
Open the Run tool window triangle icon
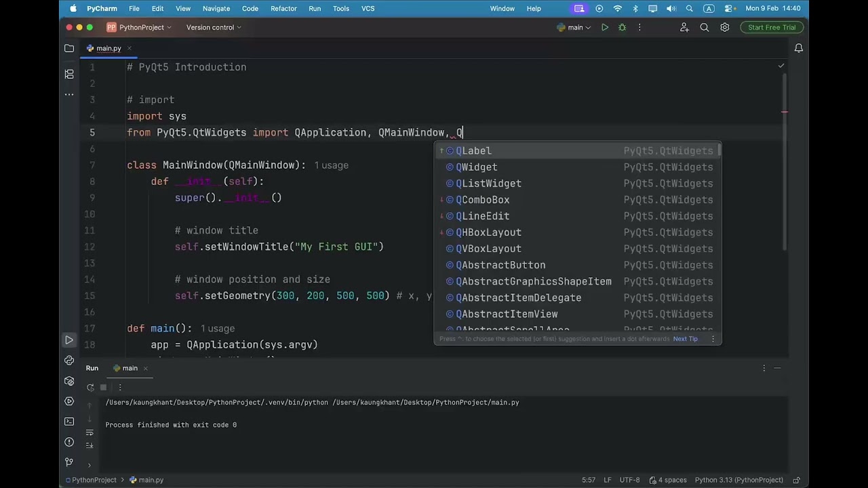(x=69, y=340)
